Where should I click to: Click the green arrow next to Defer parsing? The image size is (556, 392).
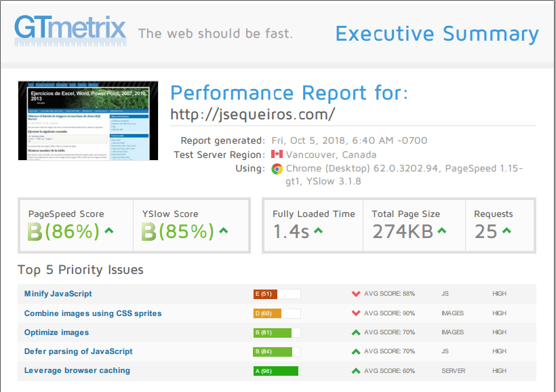click(x=355, y=351)
